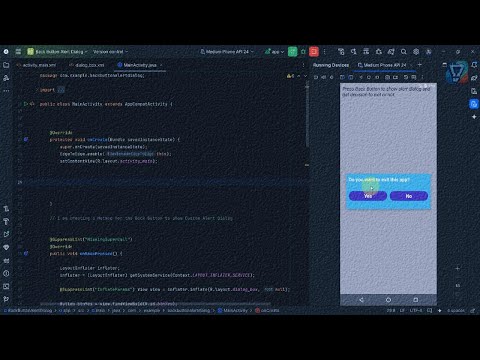Click the run gutter icon beside class MainActivity
Viewport: 480px width, 360px height.
26,104
